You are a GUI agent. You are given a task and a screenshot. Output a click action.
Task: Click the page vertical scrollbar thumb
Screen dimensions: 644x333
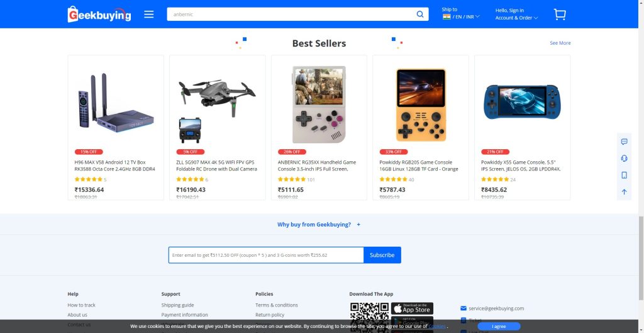point(641,259)
